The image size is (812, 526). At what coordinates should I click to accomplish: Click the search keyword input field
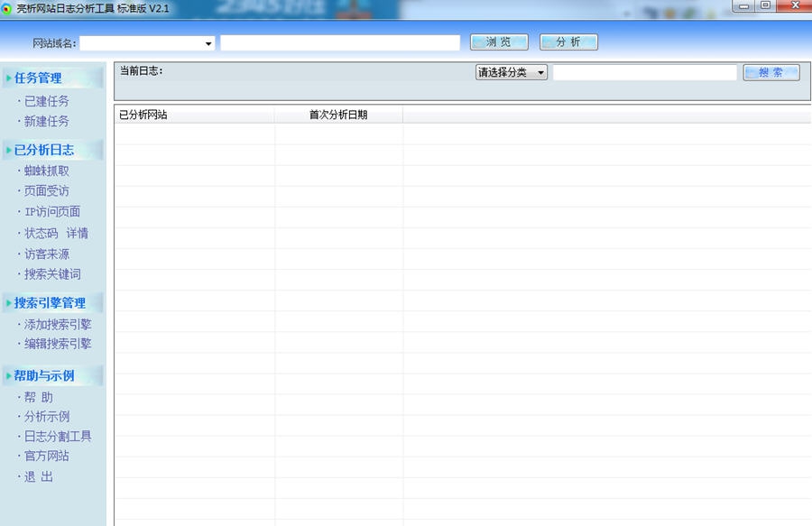click(x=645, y=72)
